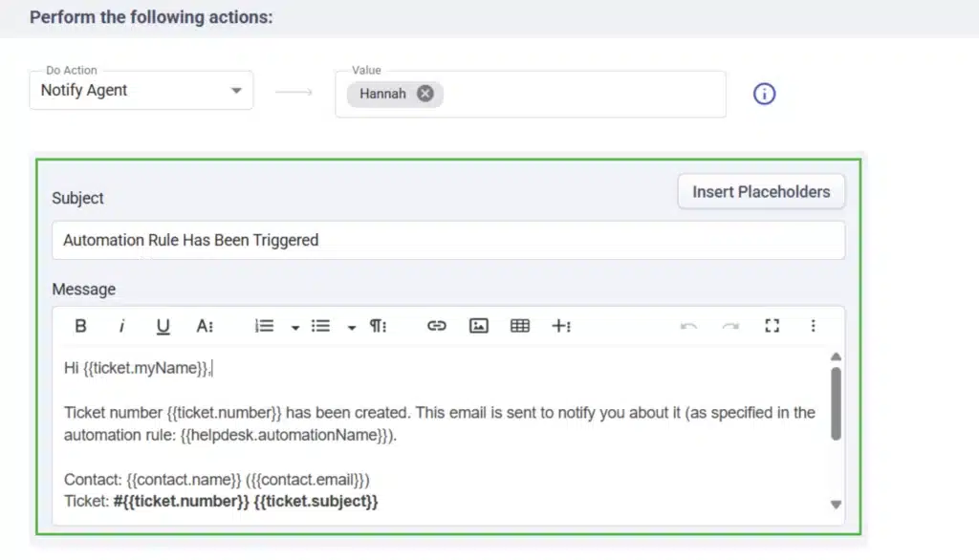
Task: Open paragraph format options
Action: 379,326
